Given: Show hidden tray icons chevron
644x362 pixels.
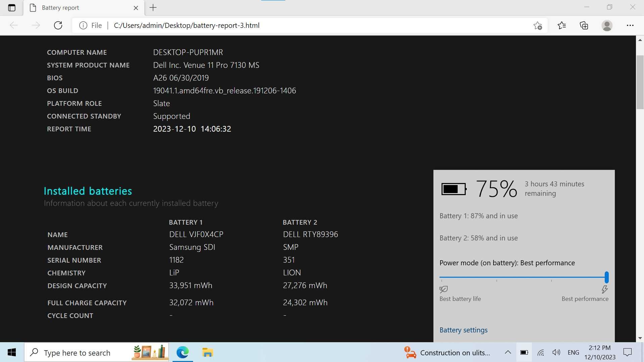Looking at the screenshot, I should 508,352.
